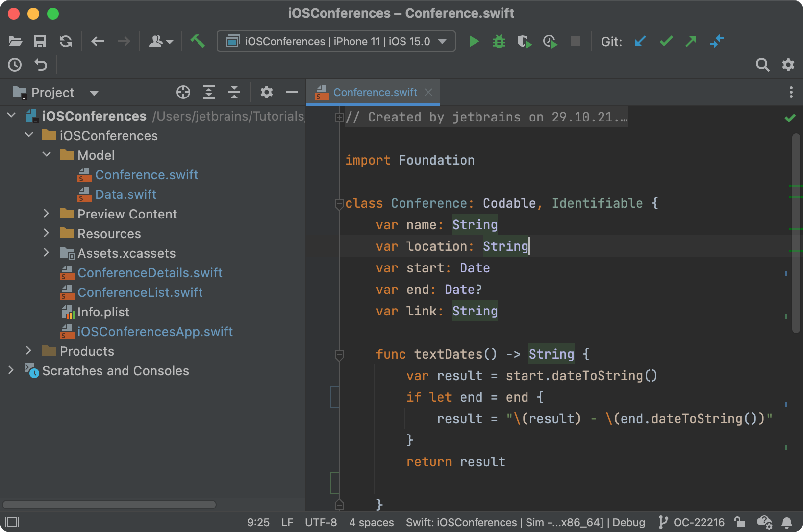Open IDE and project settings cloud icon
Screen dimensions: 803x532
pos(764,523)
